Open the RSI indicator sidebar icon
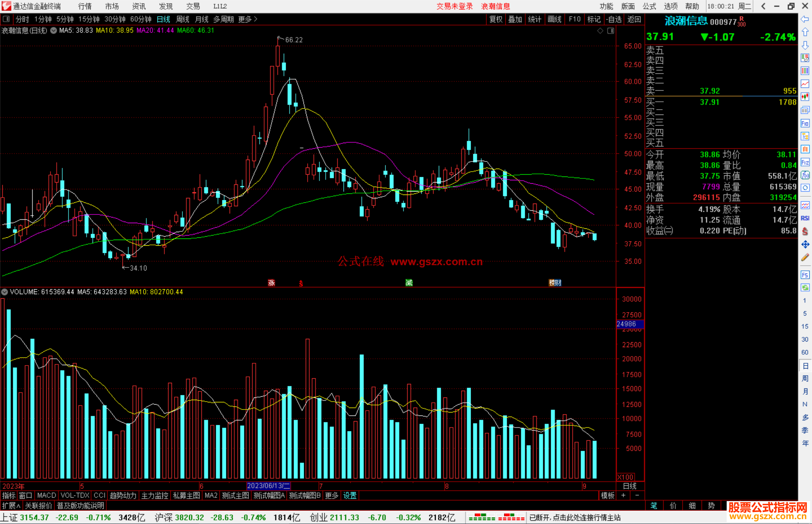Viewport: 812px width, 524px height. (x=805, y=218)
